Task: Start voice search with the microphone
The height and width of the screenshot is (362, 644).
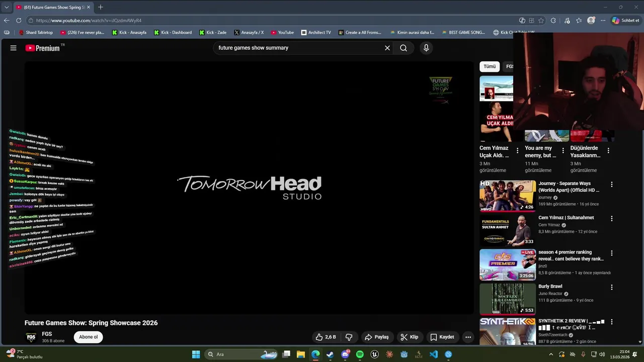Action: tap(426, 48)
